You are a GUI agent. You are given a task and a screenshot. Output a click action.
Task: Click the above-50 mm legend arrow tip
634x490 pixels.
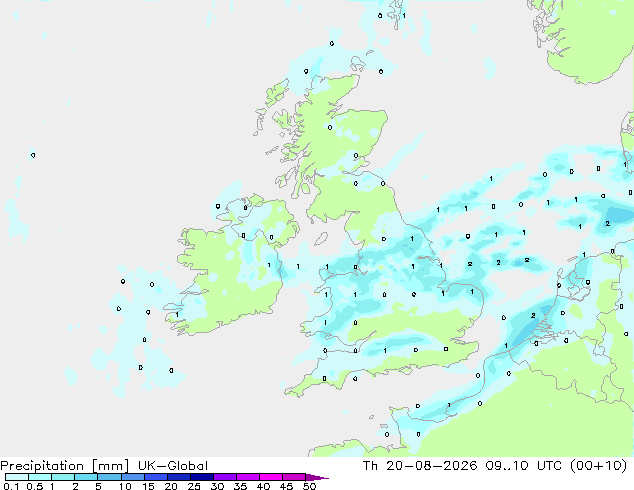point(317,477)
